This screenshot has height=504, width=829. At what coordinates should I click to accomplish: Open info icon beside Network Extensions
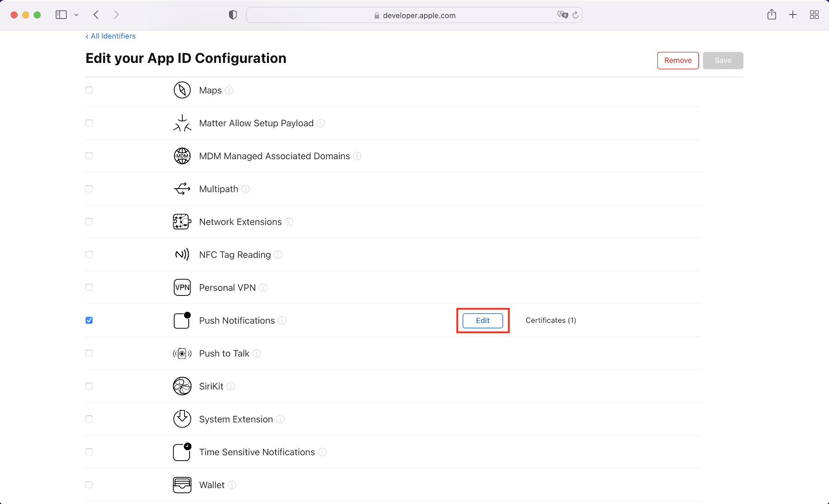(x=289, y=222)
